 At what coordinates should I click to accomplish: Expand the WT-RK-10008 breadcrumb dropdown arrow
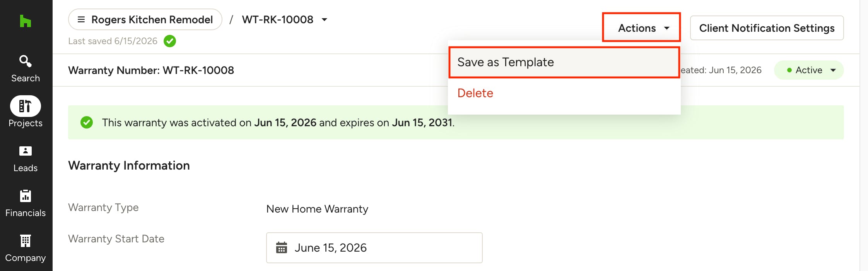click(x=325, y=19)
